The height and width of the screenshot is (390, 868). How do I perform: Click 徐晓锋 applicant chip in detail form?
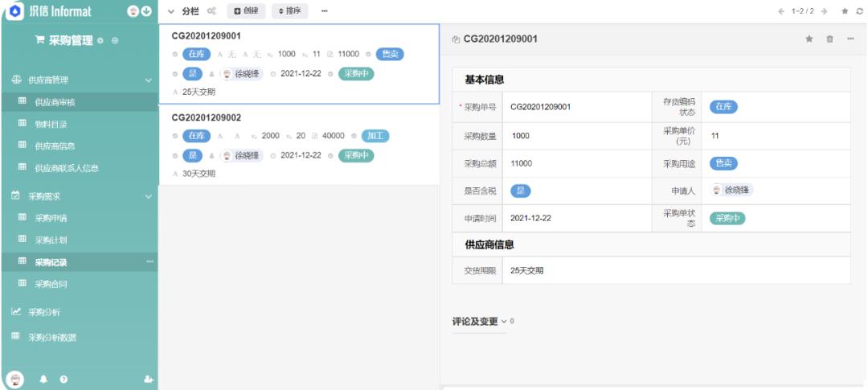[x=731, y=190]
